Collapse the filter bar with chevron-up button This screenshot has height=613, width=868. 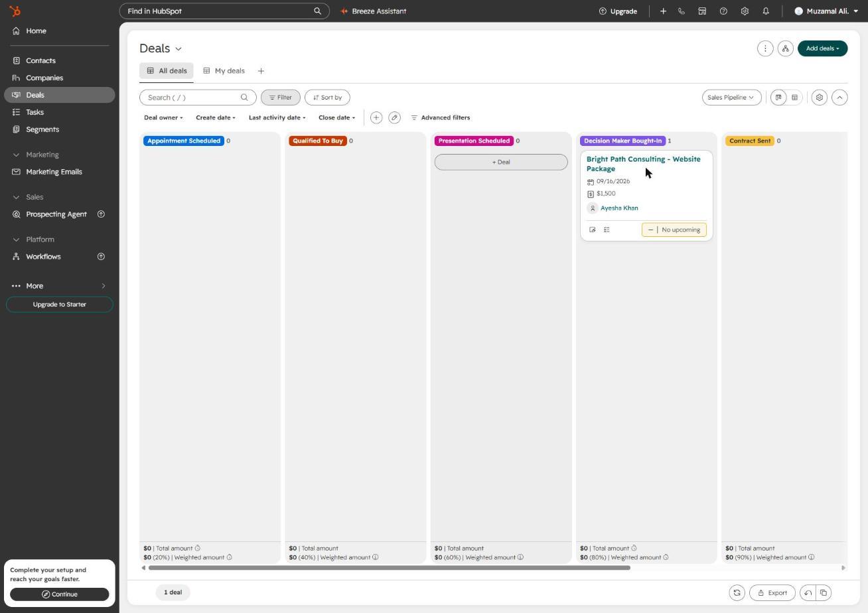839,98
